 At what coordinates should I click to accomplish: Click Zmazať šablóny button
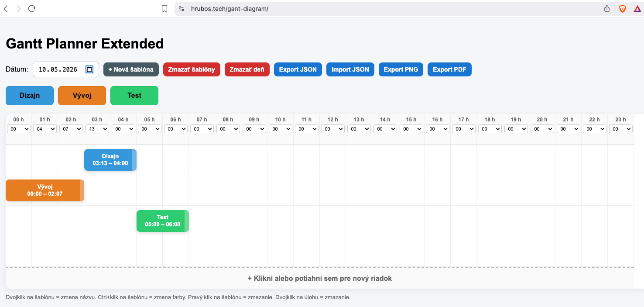pyautogui.click(x=192, y=69)
